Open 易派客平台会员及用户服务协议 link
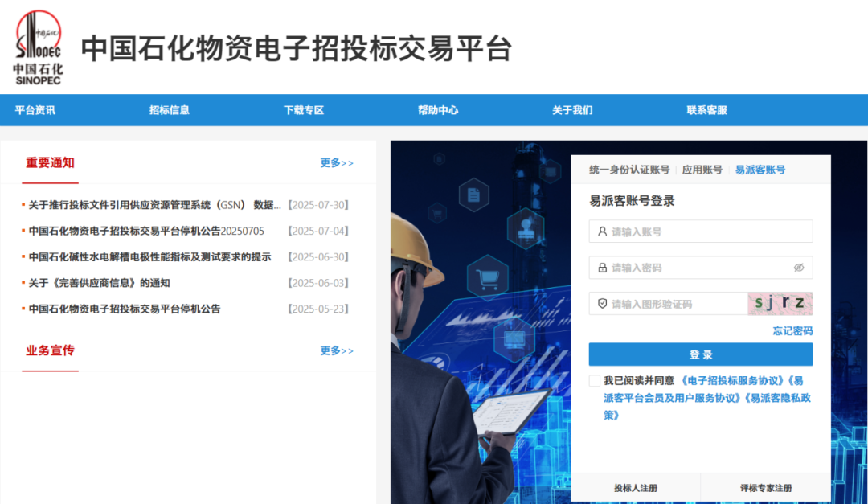Viewport: 868px width, 504px height. pos(672,398)
